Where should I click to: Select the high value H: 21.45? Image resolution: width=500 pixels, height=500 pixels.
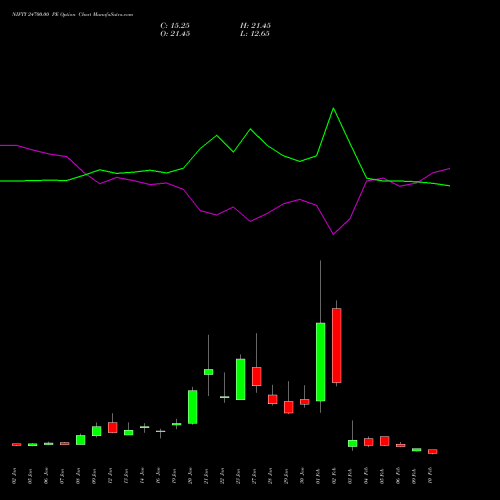pos(255,26)
